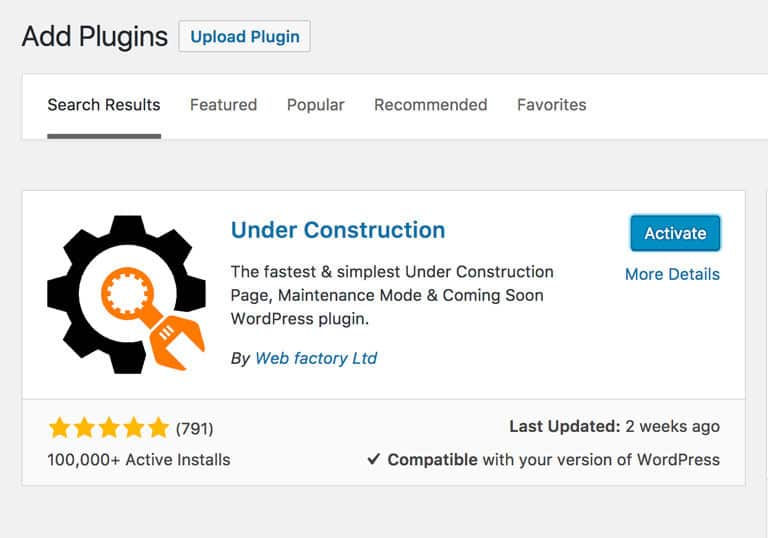This screenshot has width=768, height=538.
Task: Open More Details link
Action: (x=672, y=274)
